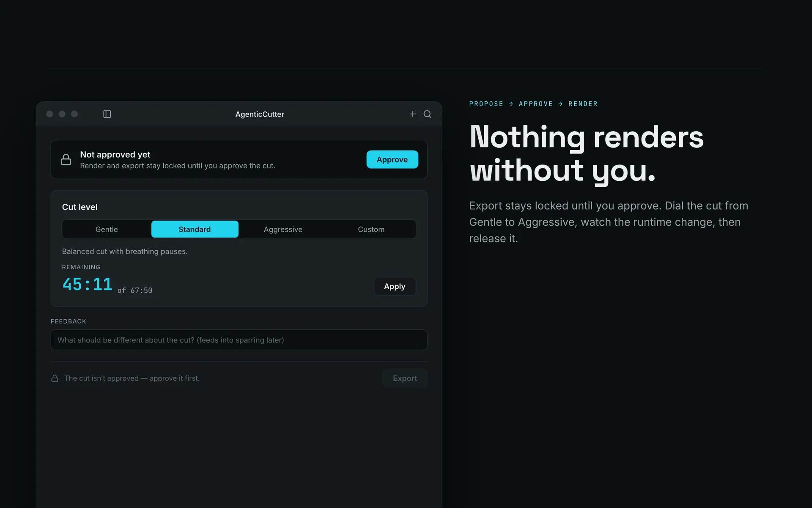Maximize the AgenticCutter window
This screenshot has height=508, width=812.
74,114
